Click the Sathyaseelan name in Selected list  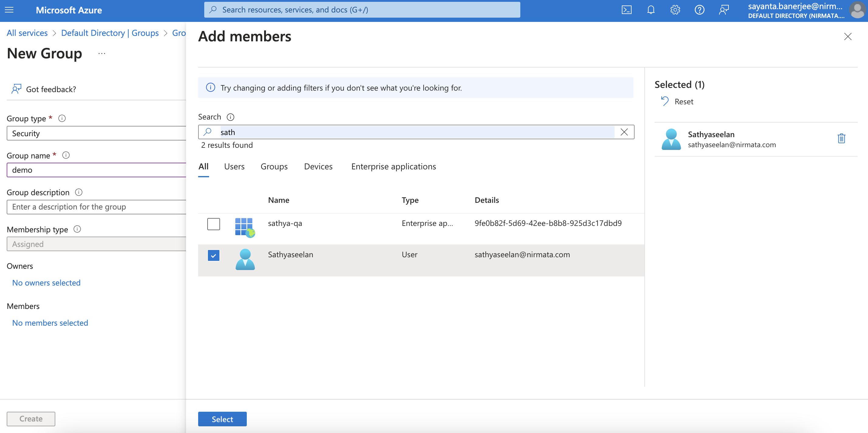tap(711, 134)
